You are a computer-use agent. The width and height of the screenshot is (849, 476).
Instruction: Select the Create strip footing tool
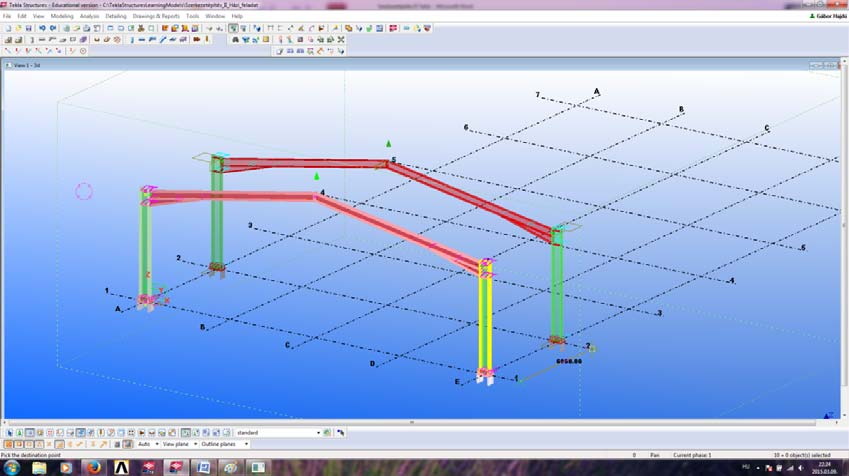click(18, 40)
